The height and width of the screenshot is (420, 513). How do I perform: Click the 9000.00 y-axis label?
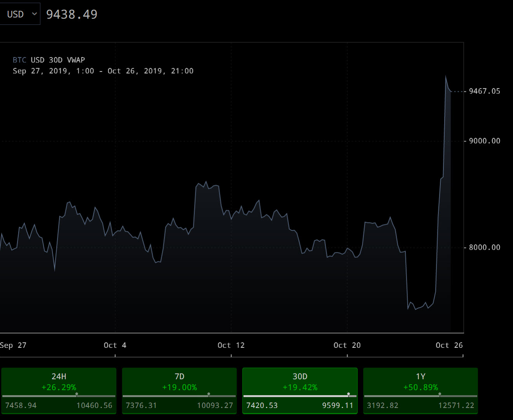pyautogui.click(x=484, y=141)
